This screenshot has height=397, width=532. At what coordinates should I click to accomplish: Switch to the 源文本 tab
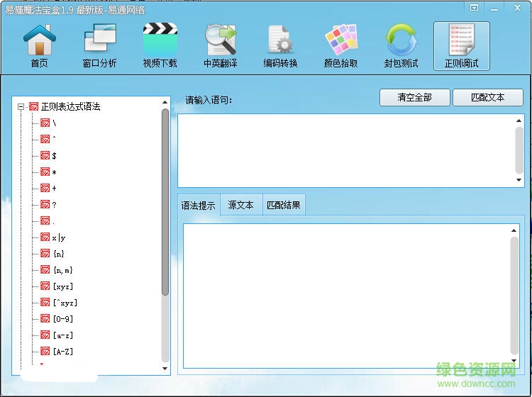pyautogui.click(x=241, y=205)
